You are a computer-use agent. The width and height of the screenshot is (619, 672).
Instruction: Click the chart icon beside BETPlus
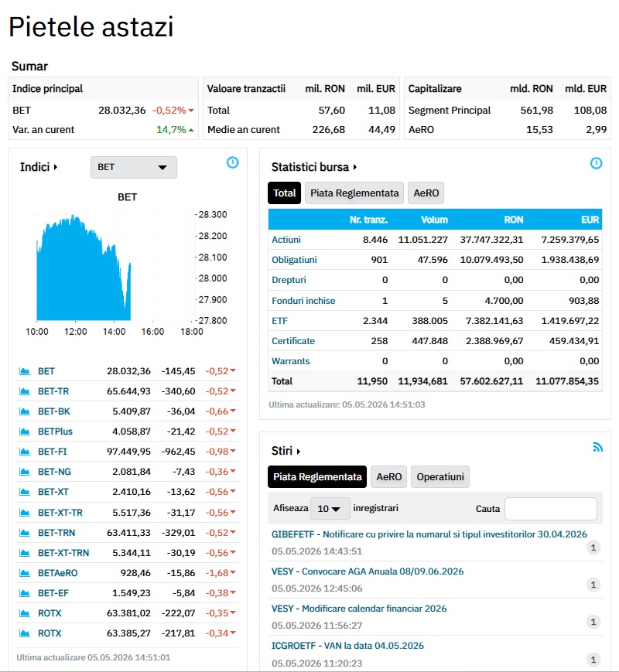pos(25,432)
